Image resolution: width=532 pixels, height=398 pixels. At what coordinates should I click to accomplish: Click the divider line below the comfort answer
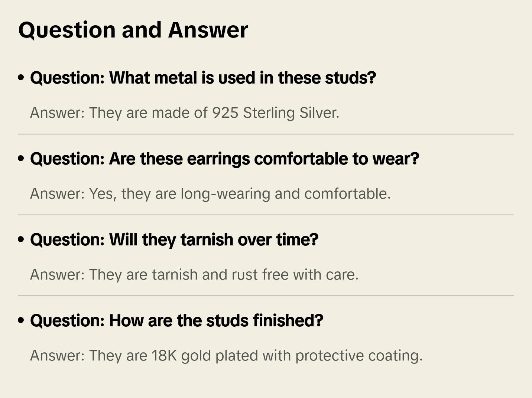click(x=266, y=215)
